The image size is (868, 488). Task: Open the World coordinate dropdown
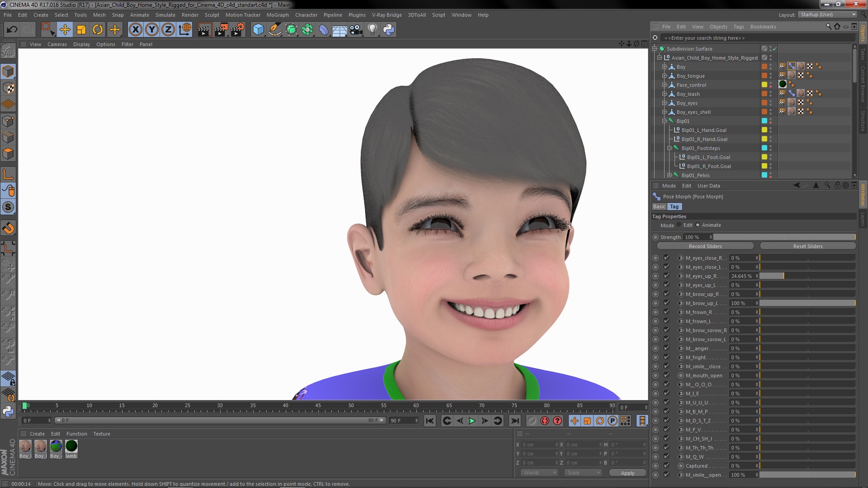click(x=539, y=473)
